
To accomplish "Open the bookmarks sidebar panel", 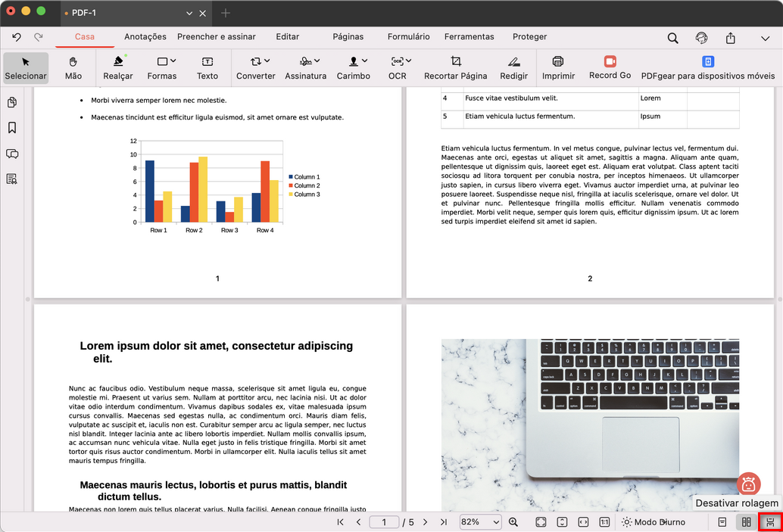I will [12, 128].
